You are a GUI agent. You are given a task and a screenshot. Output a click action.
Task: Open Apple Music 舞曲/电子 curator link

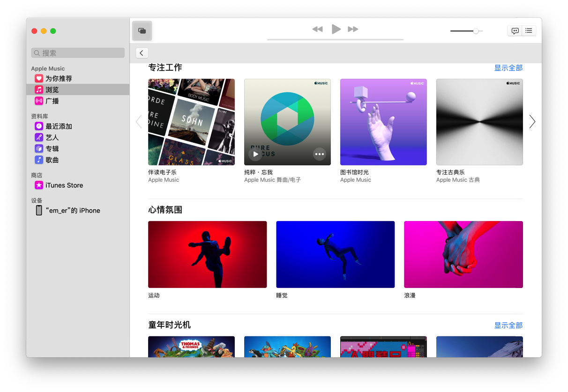click(x=272, y=180)
